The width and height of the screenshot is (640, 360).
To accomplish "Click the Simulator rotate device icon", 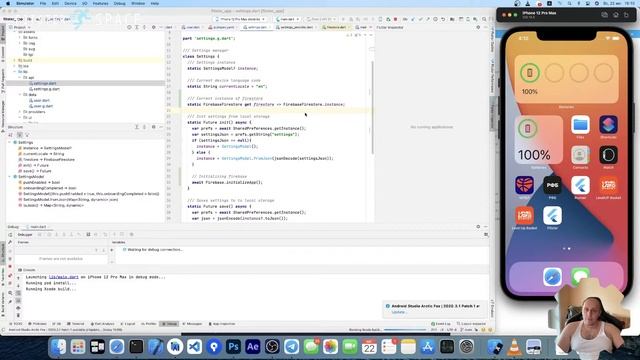I will click(x=627, y=15).
